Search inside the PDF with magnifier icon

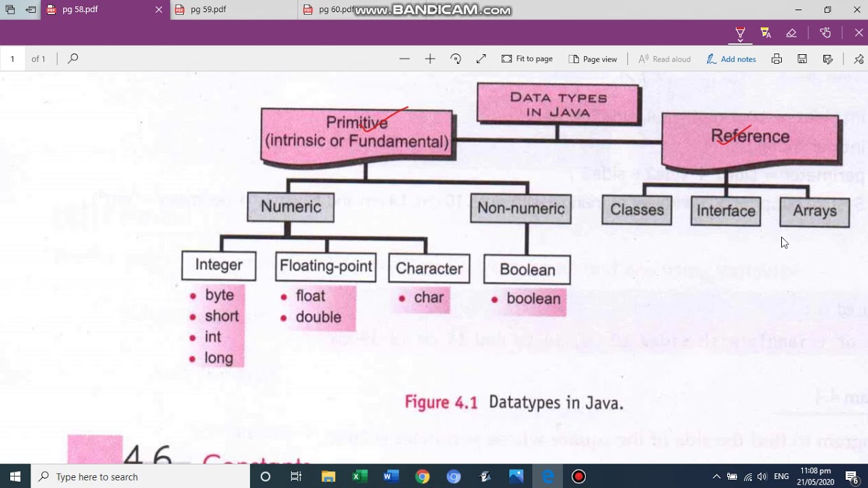pos(73,59)
